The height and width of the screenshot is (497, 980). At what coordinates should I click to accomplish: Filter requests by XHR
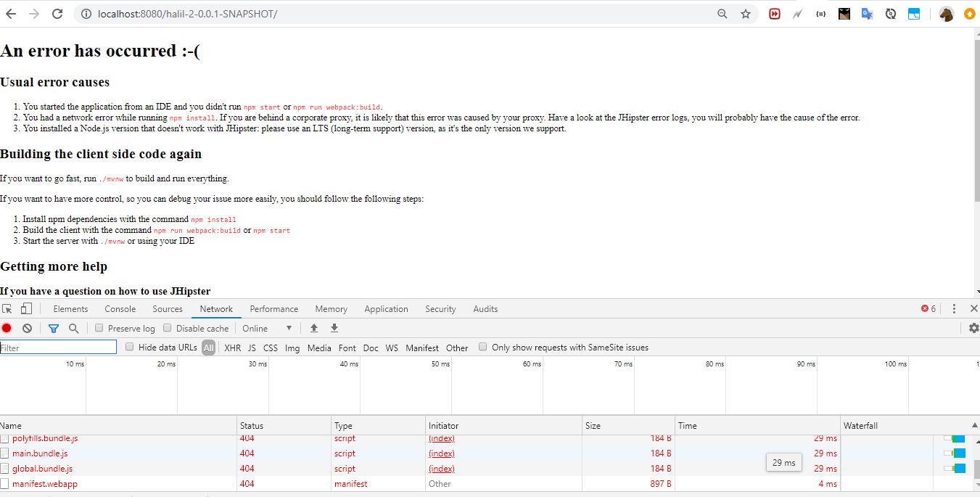[233, 348]
